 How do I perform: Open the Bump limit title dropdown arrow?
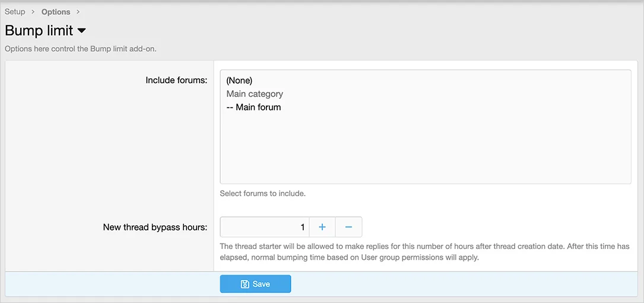(x=82, y=31)
